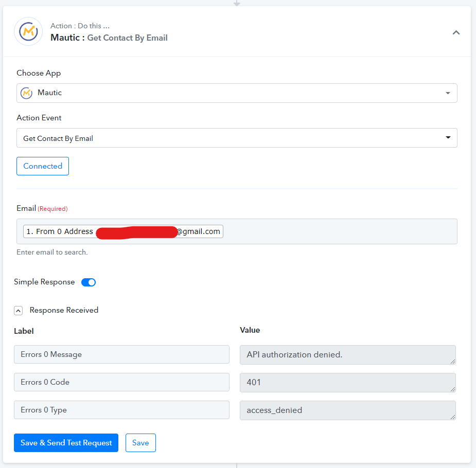The image size is (476, 468).
Task: Click the Errors 0 Code label field
Action: pyautogui.click(x=121, y=382)
